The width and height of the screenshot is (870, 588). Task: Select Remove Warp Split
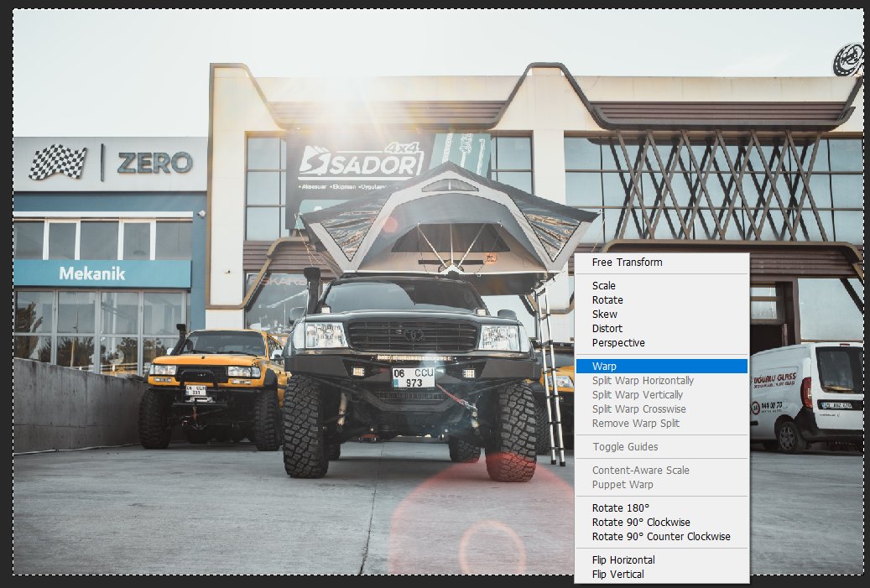662,424
